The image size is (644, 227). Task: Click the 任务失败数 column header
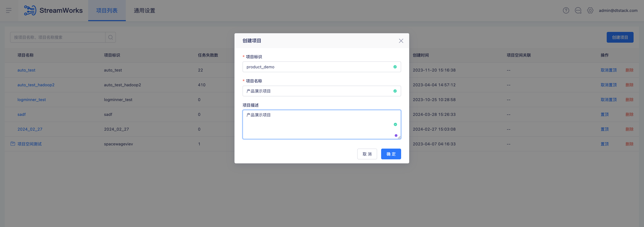click(x=208, y=55)
